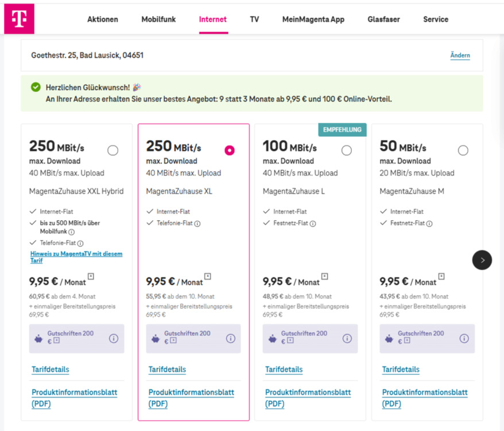Open info icon for XXL Hybrid Gutschriften
Viewport: 504px width, 431px height.
114,338
